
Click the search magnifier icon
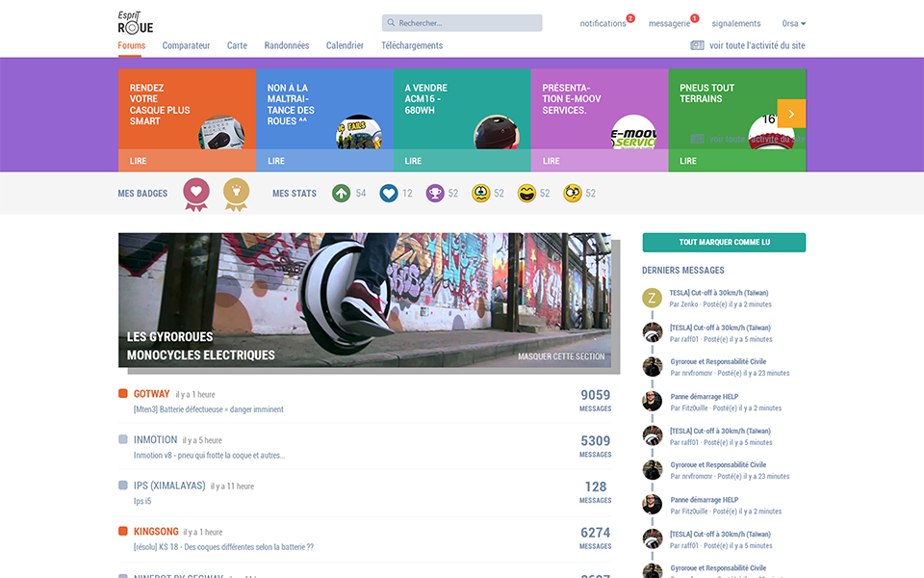click(391, 23)
